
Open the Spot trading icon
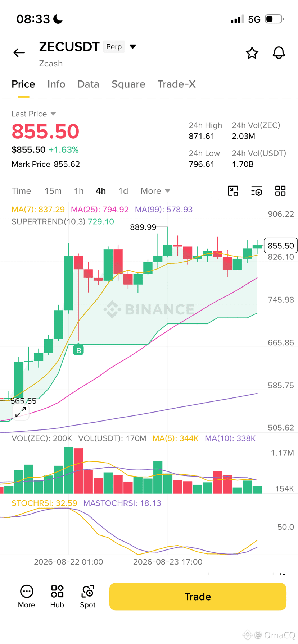(x=88, y=597)
